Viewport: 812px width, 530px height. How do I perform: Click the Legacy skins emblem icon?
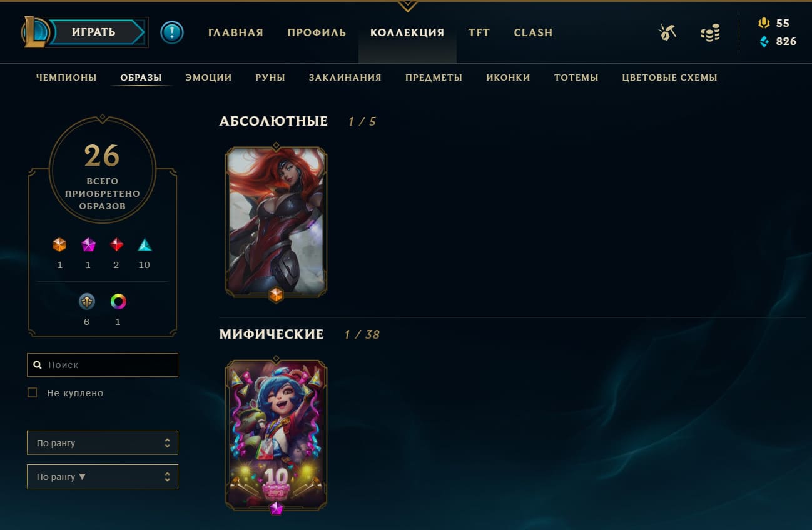pyautogui.click(x=87, y=302)
